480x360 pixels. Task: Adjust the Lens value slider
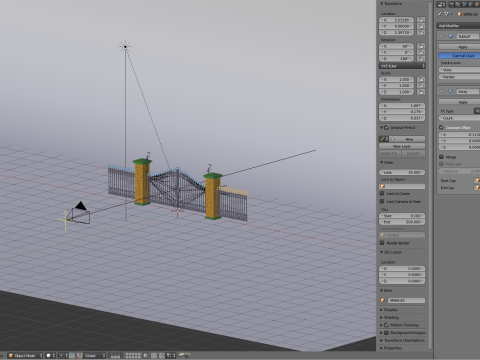point(402,172)
